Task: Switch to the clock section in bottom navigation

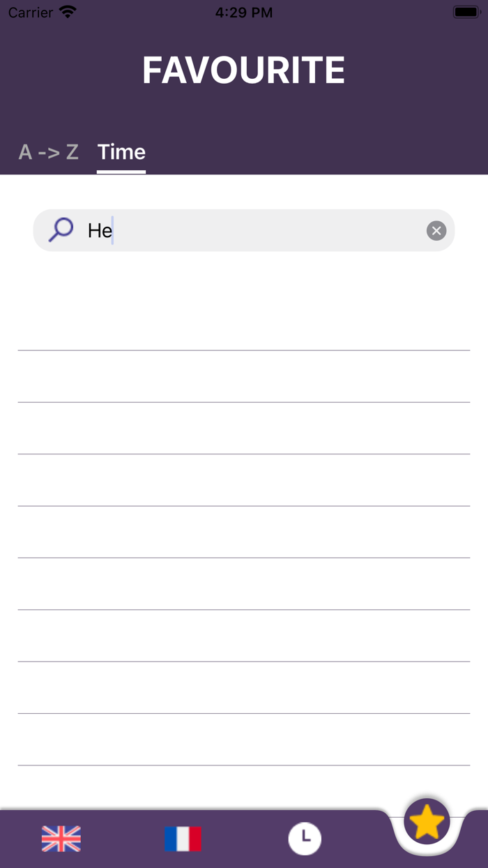Action: click(x=305, y=839)
